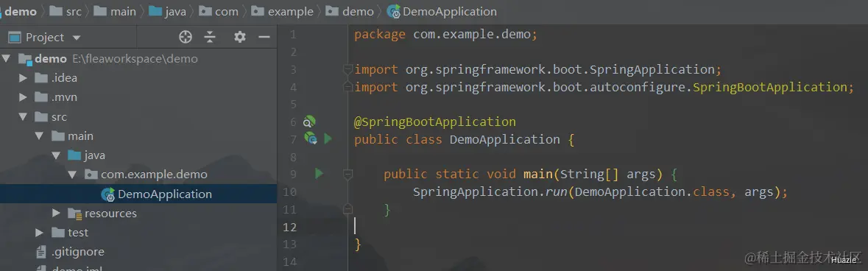Viewport: 868px width, 271px height.
Task: Click the locate/scroll-from-source target icon
Action: tap(186, 37)
